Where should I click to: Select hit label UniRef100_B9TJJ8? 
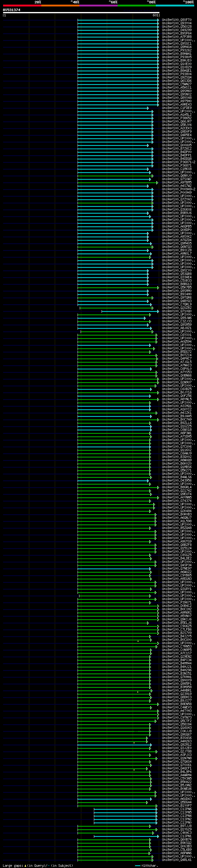click(176, 826)
